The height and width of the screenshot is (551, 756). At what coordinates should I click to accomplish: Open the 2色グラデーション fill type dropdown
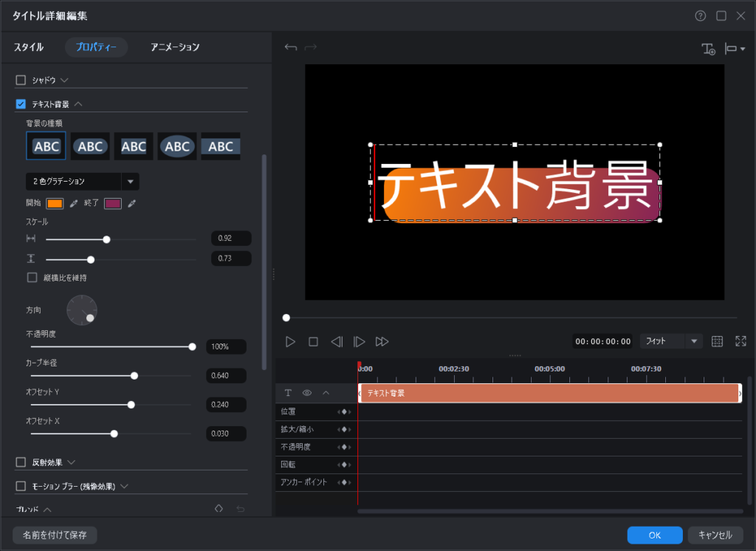[x=130, y=181]
